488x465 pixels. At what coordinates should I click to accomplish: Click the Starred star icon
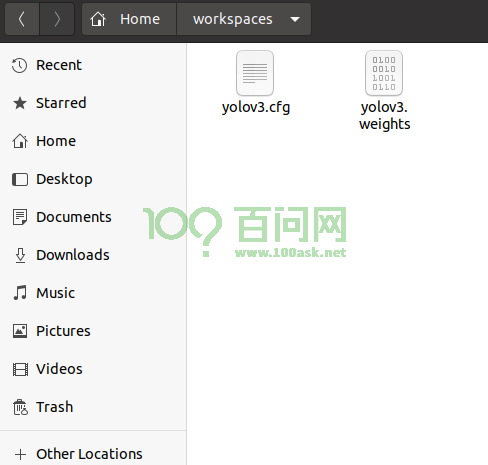[20, 103]
